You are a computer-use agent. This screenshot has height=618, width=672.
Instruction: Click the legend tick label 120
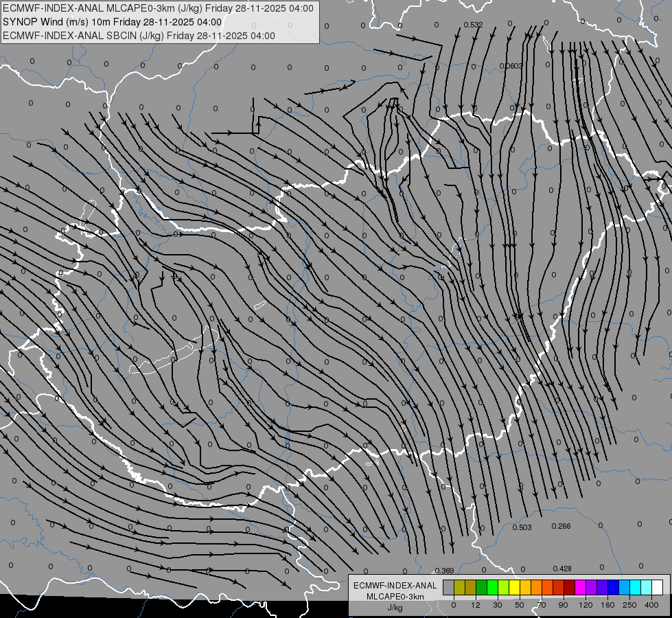(x=586, y=605)
